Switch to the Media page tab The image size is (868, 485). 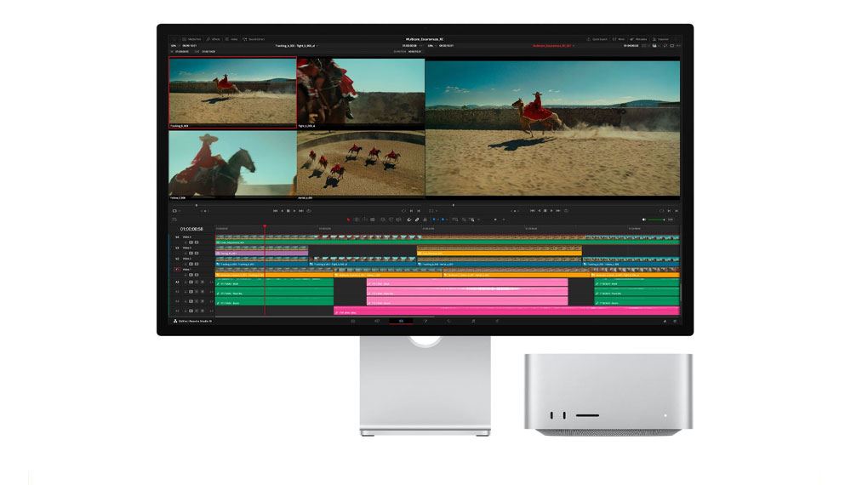[353, 321]
